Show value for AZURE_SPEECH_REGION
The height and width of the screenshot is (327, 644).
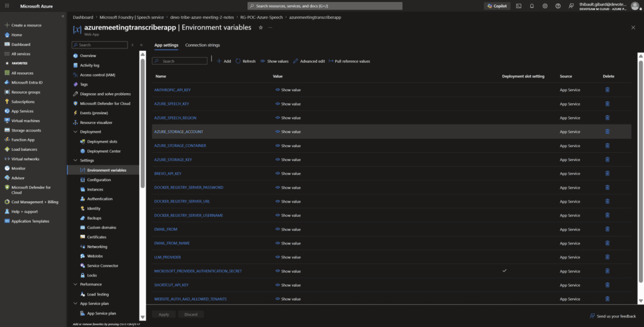[x=288, y=118]
